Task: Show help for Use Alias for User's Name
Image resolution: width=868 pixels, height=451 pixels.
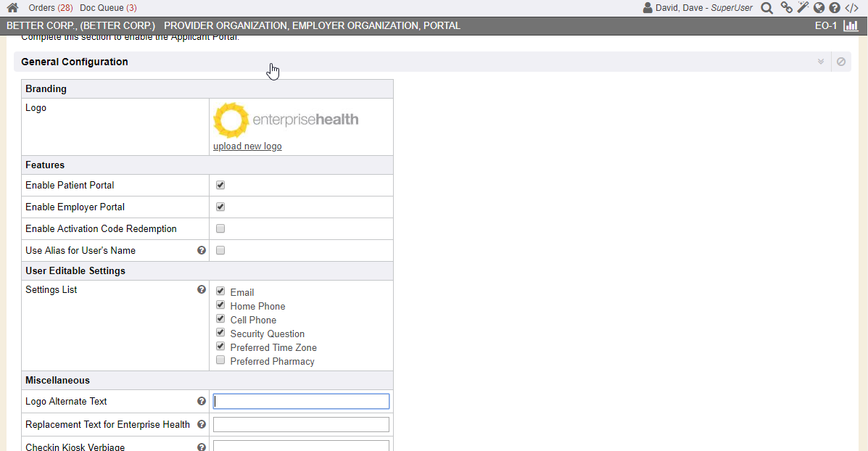Action: [202, 250]
